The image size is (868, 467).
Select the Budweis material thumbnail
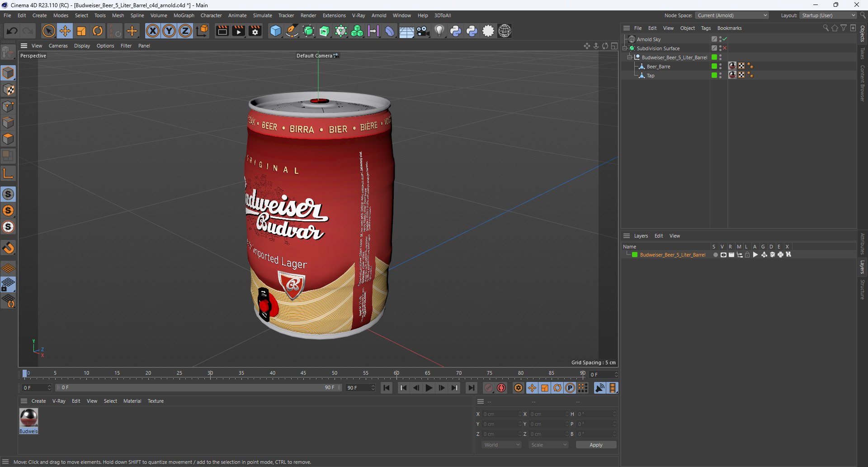(x=28, y=421)
